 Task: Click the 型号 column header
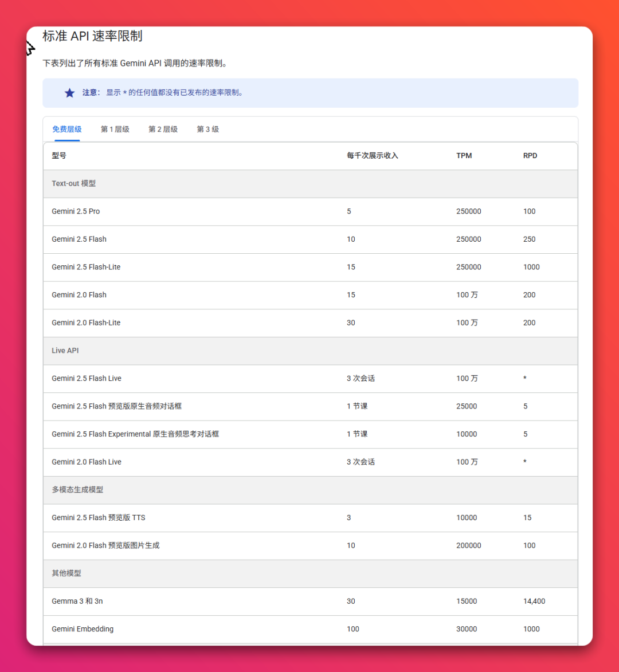tap(59, 156)
